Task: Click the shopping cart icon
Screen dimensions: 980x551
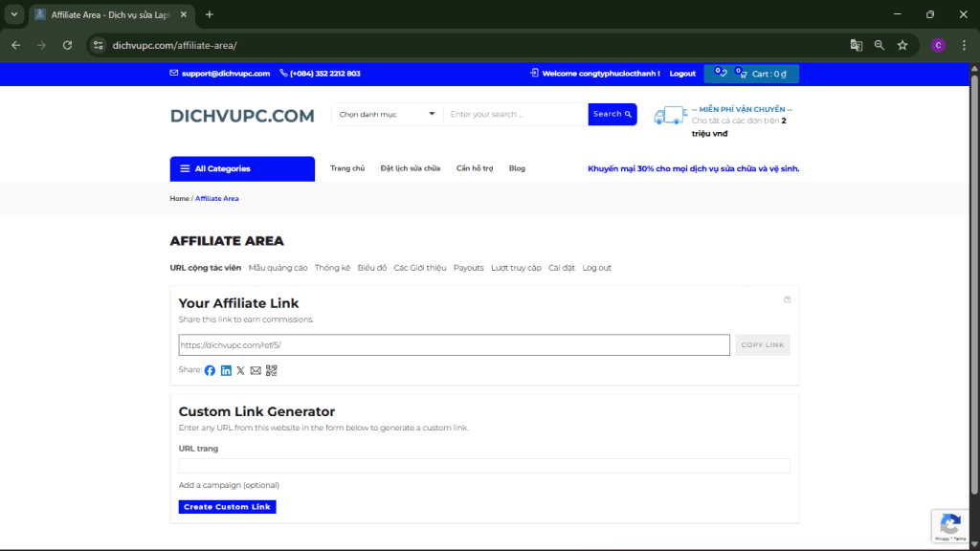Action: [743, 74]
